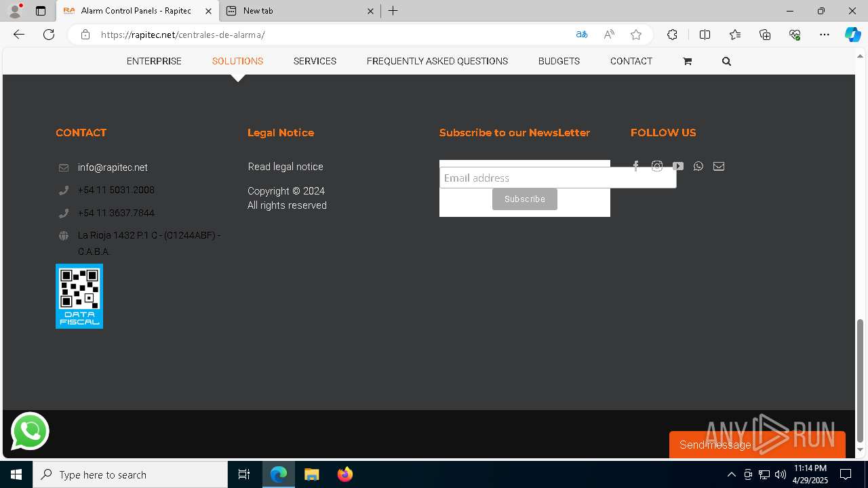Open the notification center icon
Screen dimensions: 868x488
(x=846, y=474)
